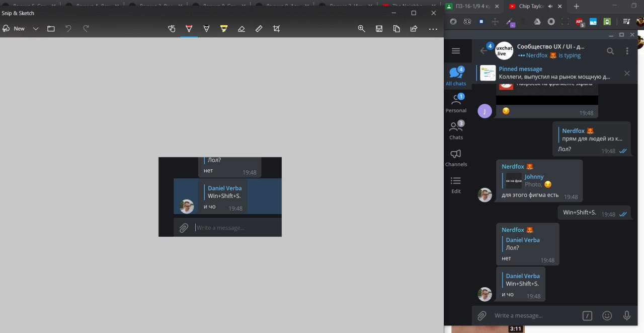The height and width of the screenshot is (333, 644).
Task: Go back using Telegram back arrow
Action: pos(484,51)
